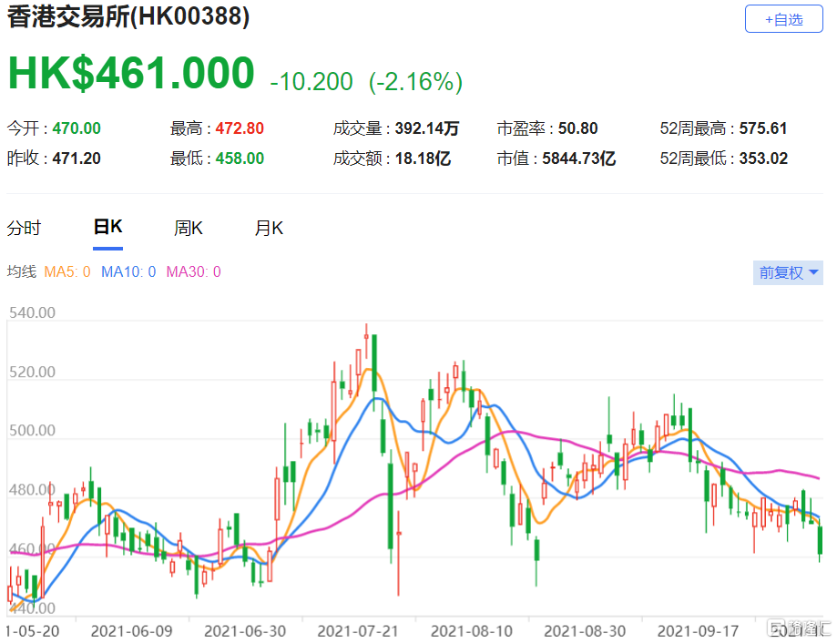Click stock title 香港交易所(HK00388)

[x=128, y=16]
